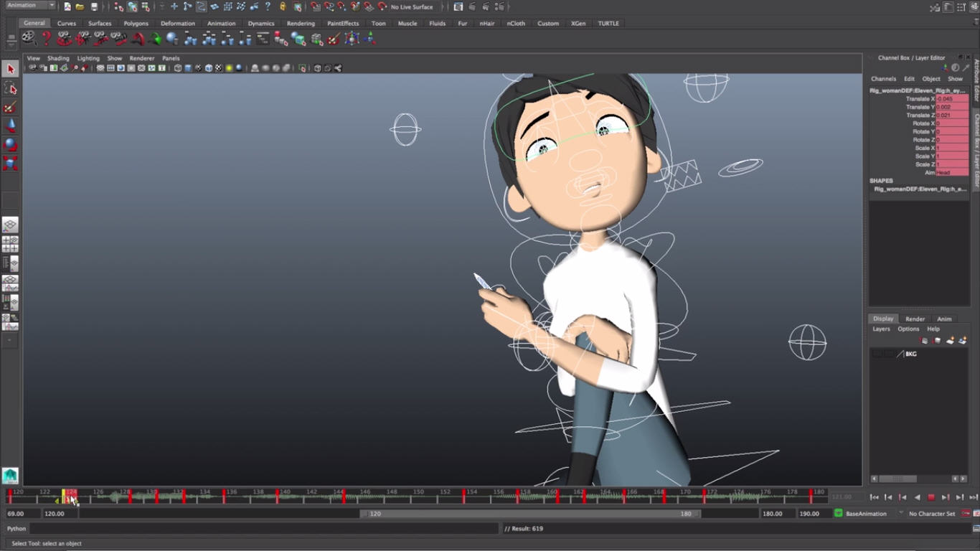Go to end of playback range

(974, 497)
